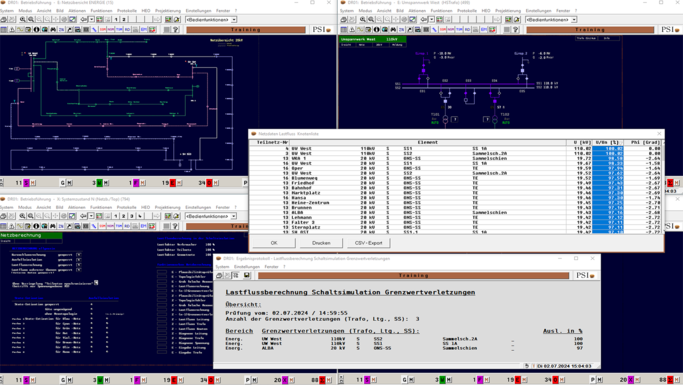683x385 pixels.
Task: Click help question-mark icon in Umspannwerk West toolbar
Action: 516,30
